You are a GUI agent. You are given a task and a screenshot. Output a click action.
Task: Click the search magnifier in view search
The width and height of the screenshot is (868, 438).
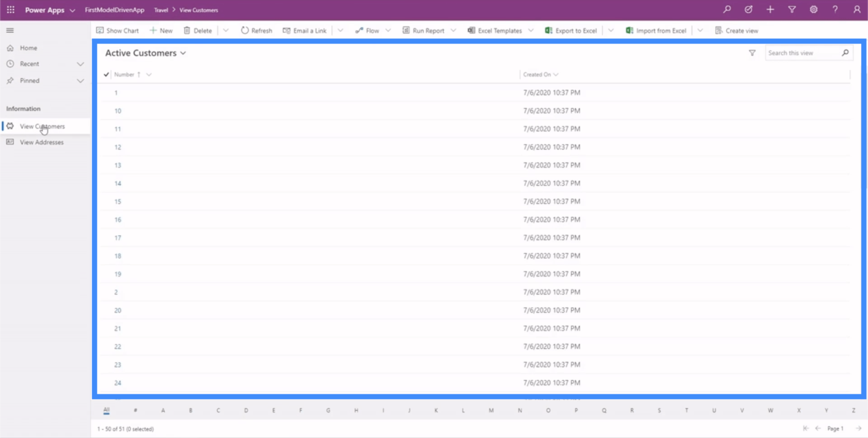pyautogui.click(x=845, y=53)
